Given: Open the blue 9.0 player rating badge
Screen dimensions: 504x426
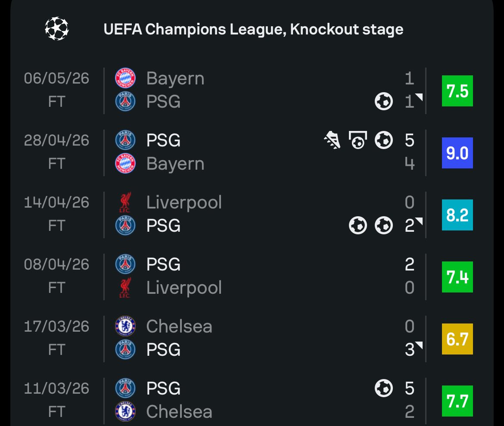Looking at the screenshot, I should coord(457,153).
